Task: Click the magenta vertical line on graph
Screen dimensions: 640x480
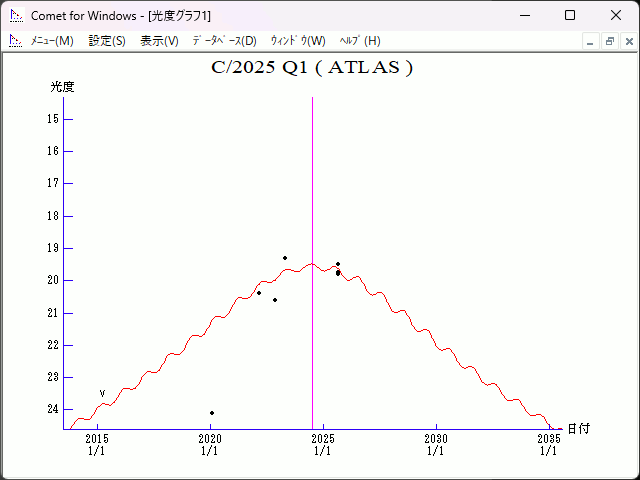Action: pos(312,200)
